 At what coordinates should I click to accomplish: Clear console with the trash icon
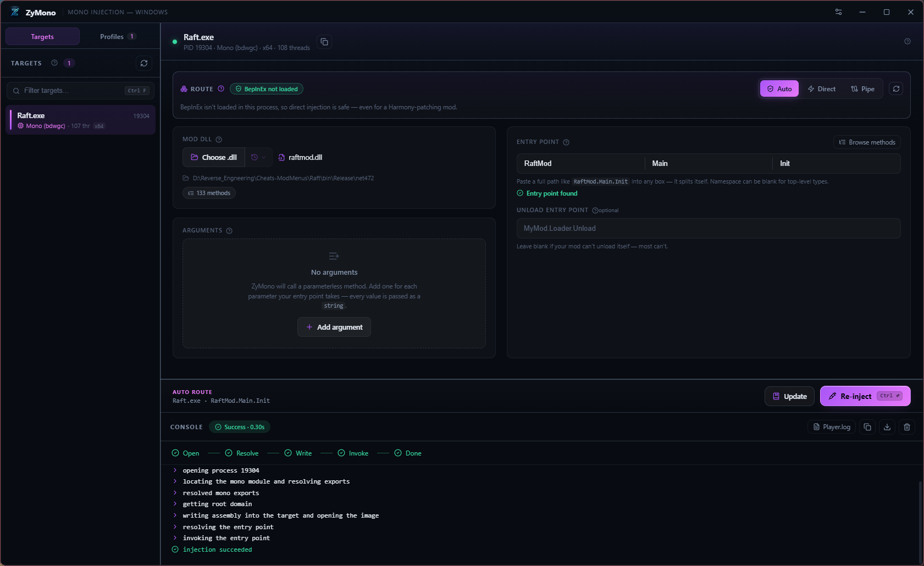tap(907, 427)
